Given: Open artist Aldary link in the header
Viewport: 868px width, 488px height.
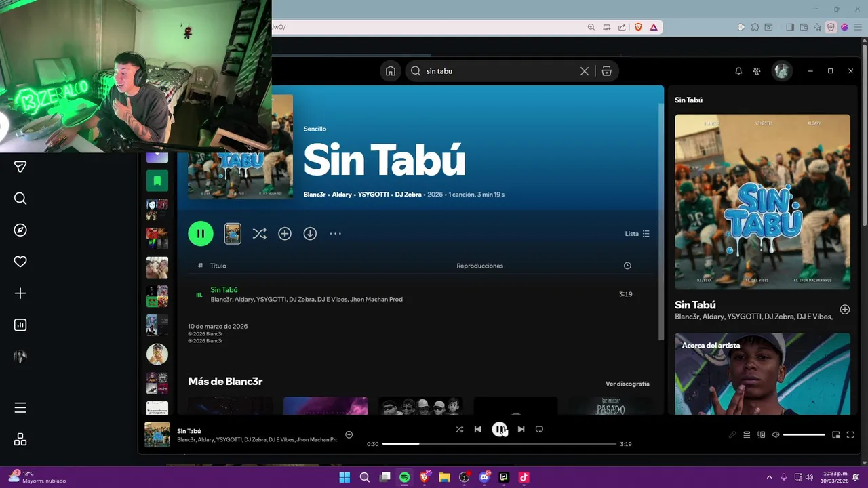Looking at the screenshot, I should [342, 195].
